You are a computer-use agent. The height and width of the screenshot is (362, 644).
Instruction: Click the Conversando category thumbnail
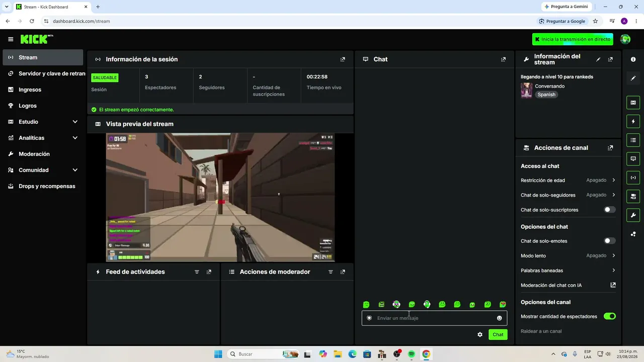pos(526,90)
